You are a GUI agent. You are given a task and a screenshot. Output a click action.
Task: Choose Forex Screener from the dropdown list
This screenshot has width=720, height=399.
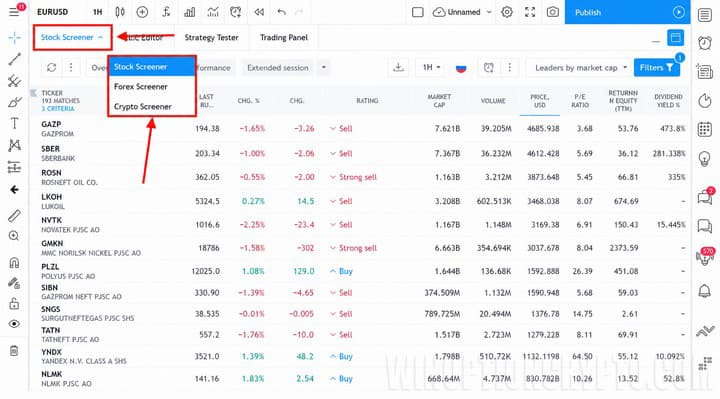[152, 86]
